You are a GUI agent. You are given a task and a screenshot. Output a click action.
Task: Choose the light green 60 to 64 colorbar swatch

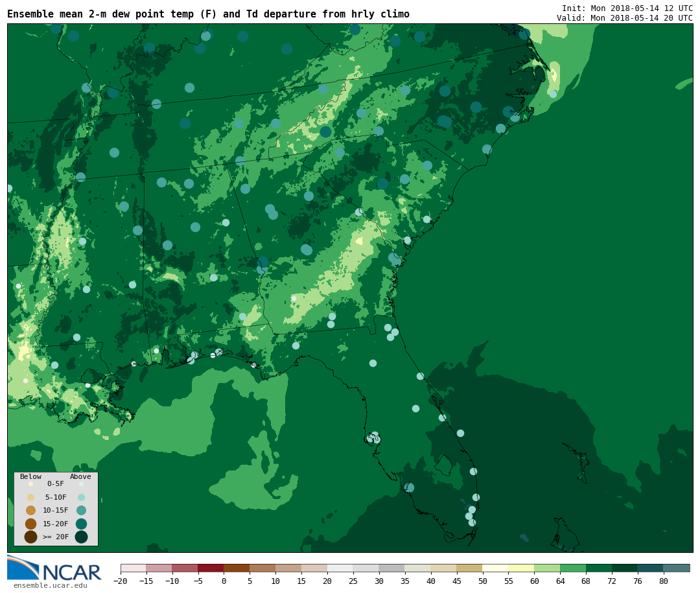coord(547,568)
